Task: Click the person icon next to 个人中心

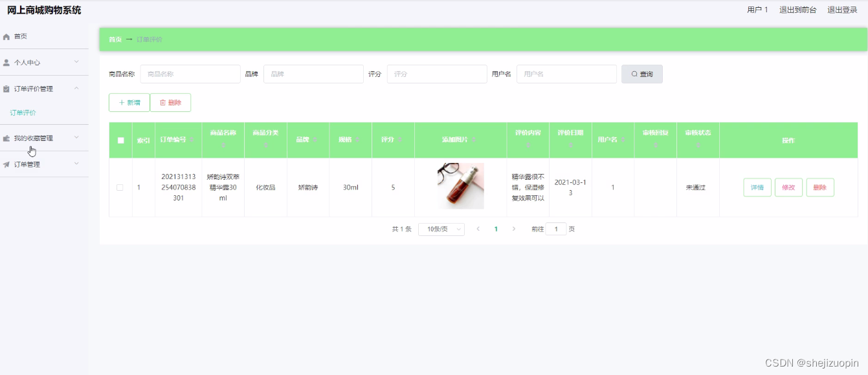Action: point(6,61)
